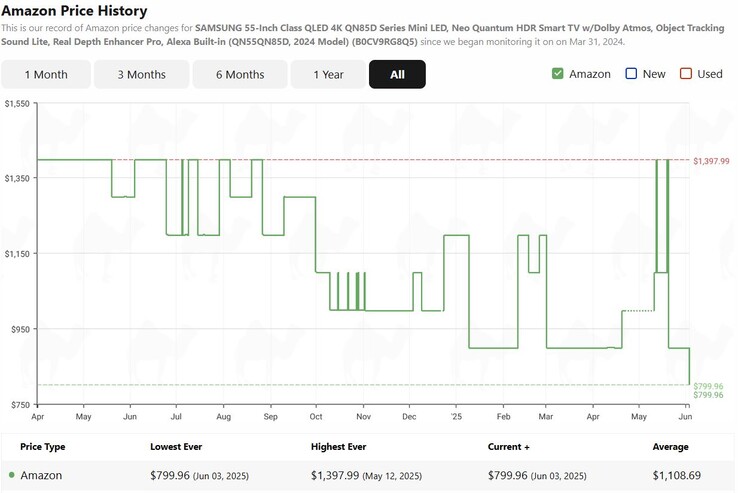The image size is (738, 493).
Task: Enable the New price checkbox
Action: [x=631, y=74]
